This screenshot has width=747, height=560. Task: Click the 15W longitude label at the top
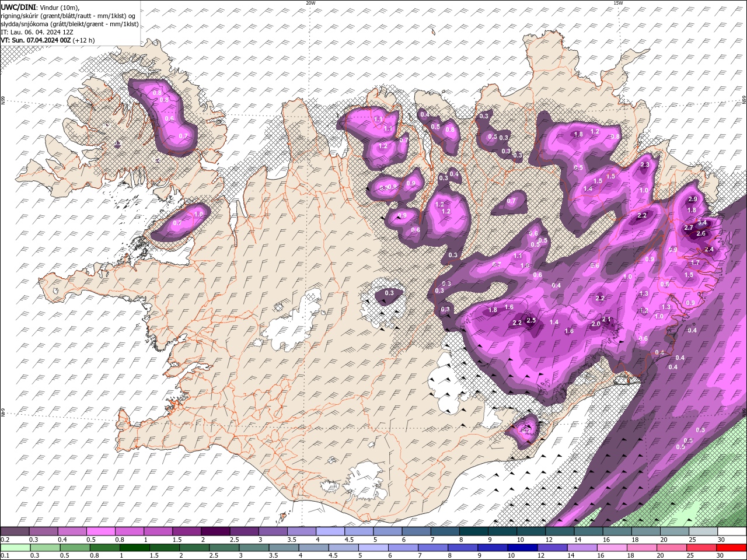pos(618,3)
